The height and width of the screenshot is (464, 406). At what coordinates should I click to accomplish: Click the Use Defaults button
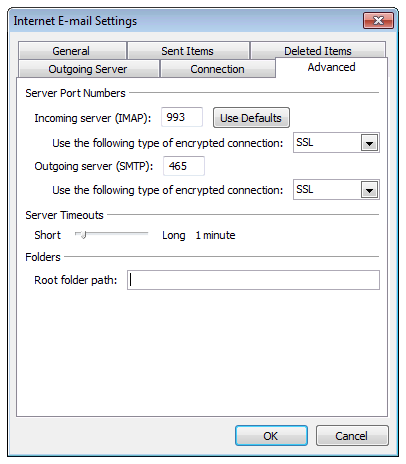[251, 118]
